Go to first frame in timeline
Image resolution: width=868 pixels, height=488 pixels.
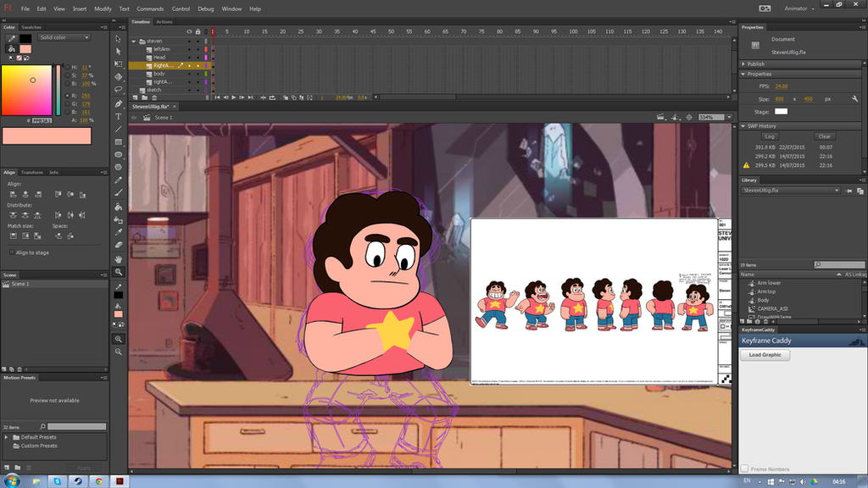[x=218, y=97]
